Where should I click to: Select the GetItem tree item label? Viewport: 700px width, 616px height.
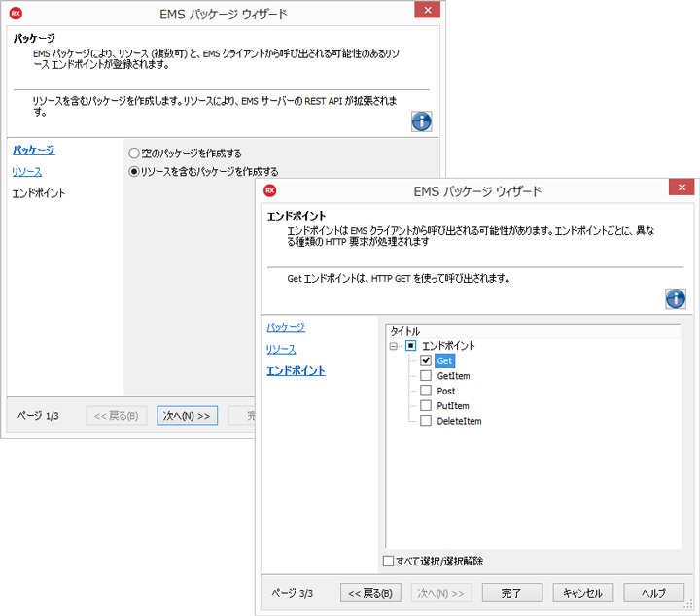tap(453, 376)
